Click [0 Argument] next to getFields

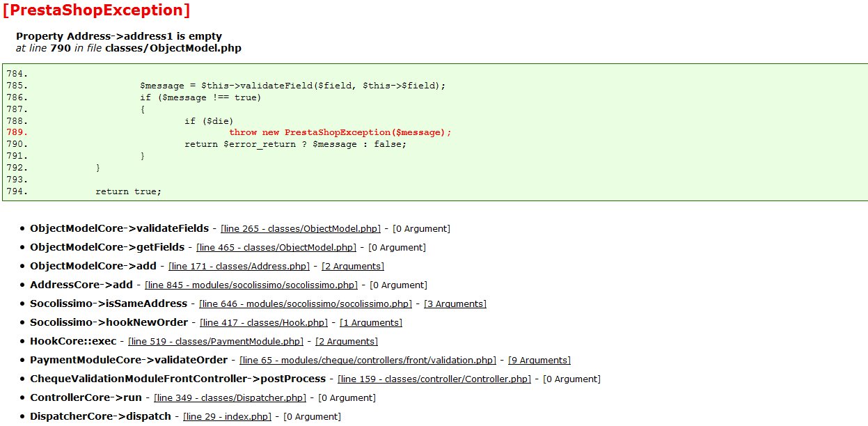click(397, 247)
